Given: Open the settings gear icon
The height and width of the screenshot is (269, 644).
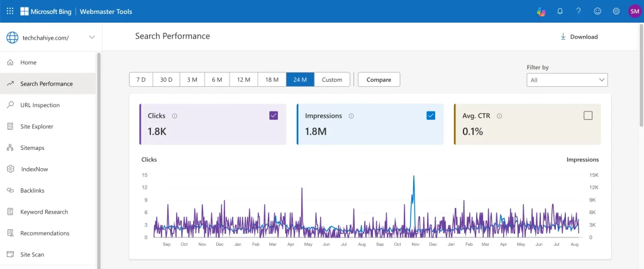Looking at the screenshot, I should pos(616,11).
